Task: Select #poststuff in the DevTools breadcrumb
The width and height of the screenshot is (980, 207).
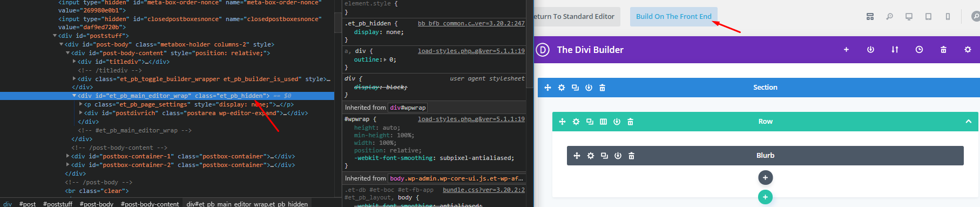Action: (x=58, y=204)
